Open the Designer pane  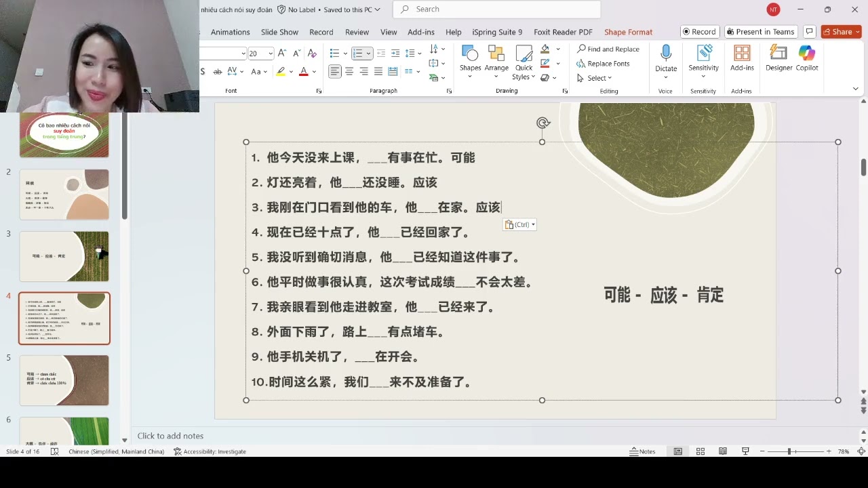click(778, 59)
